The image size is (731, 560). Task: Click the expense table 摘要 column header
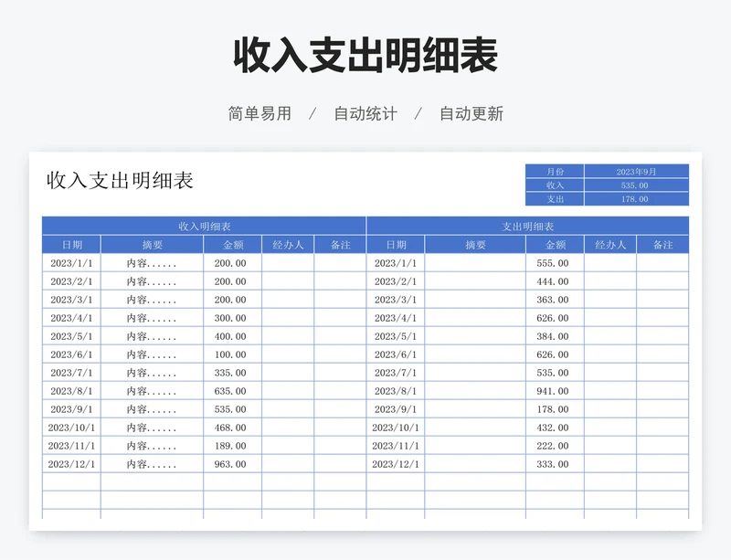point(475,245)
